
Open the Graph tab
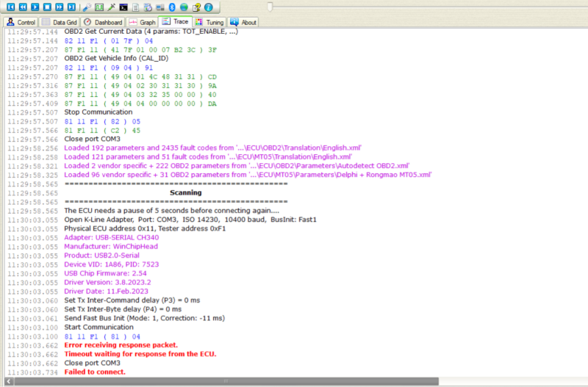(x=143, y=23)
